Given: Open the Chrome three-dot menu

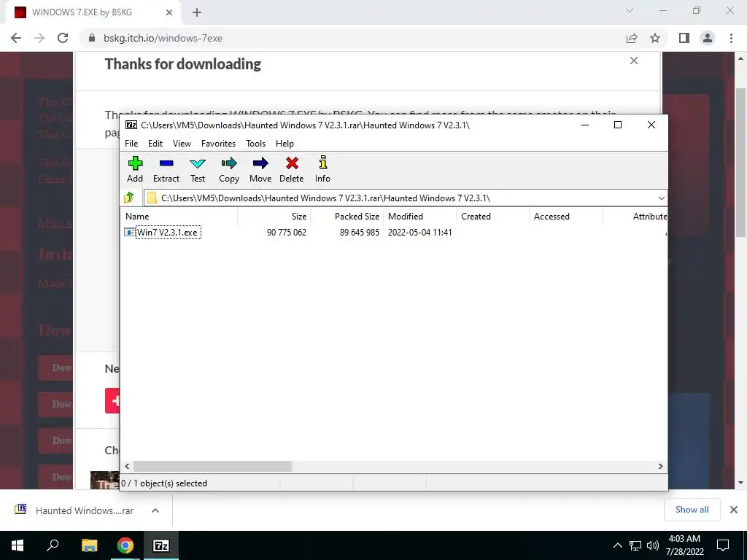Looking at the screenshot, I should click(x=731, y=38).
